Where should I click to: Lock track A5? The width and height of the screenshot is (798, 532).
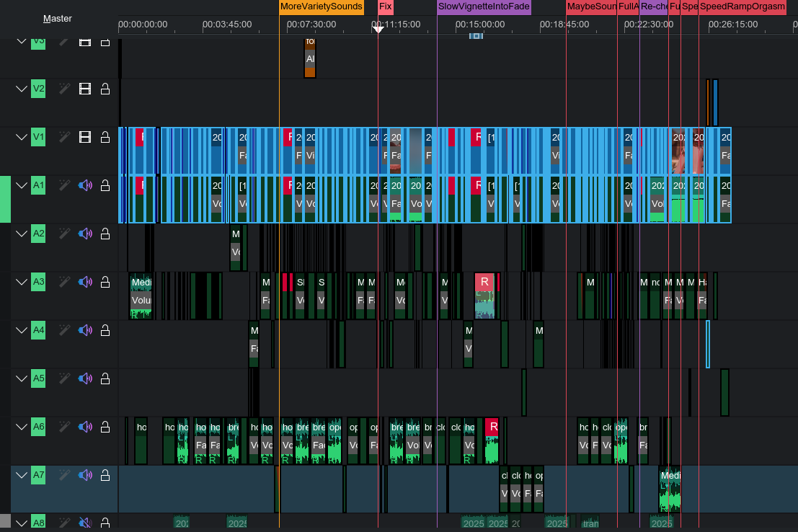pos(105,378)
